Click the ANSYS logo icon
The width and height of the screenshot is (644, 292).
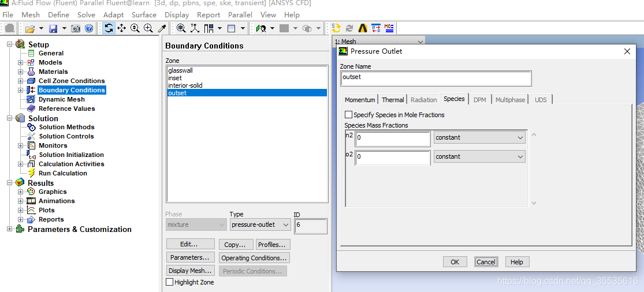[363, 28]
